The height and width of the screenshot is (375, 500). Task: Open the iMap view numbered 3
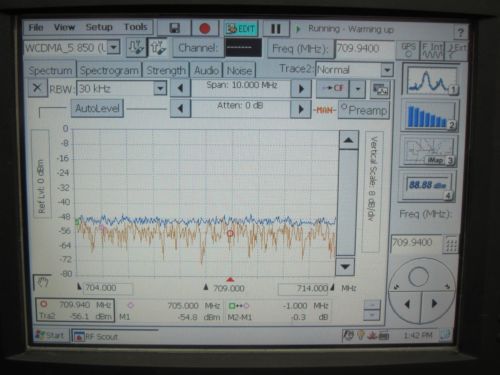tap(429, 151)
